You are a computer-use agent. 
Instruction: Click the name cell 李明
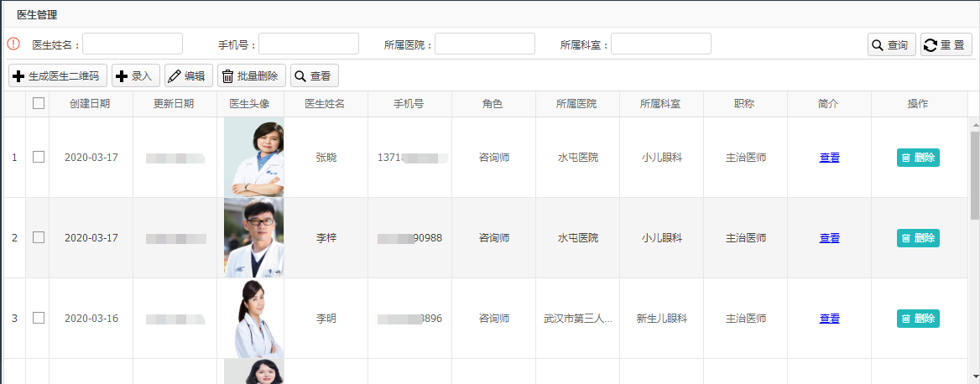coord(326,319)
